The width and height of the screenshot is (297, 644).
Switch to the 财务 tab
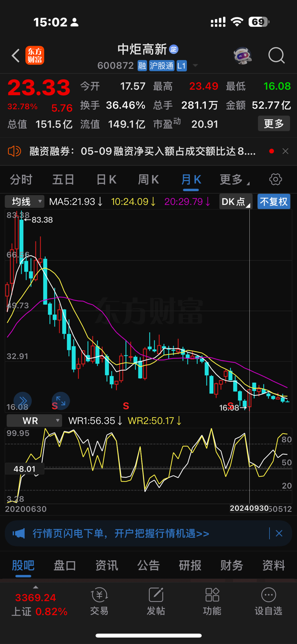232,565
